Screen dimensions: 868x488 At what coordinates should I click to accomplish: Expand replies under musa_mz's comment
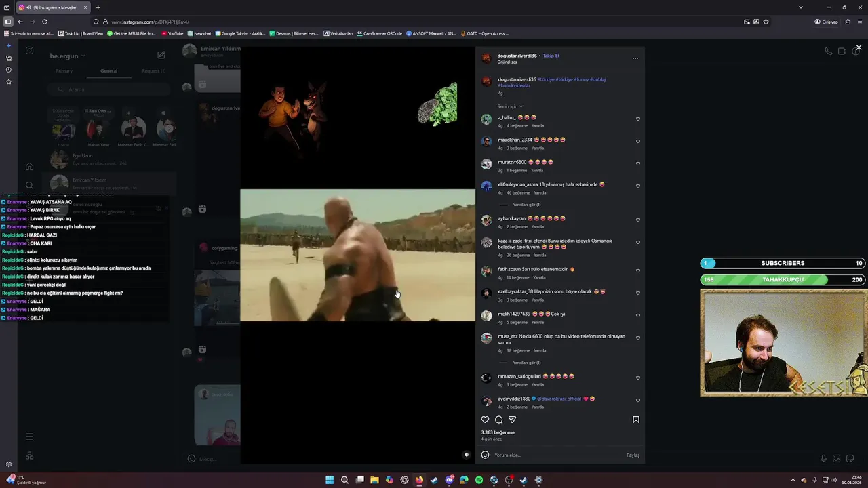[x=526, y=363]
